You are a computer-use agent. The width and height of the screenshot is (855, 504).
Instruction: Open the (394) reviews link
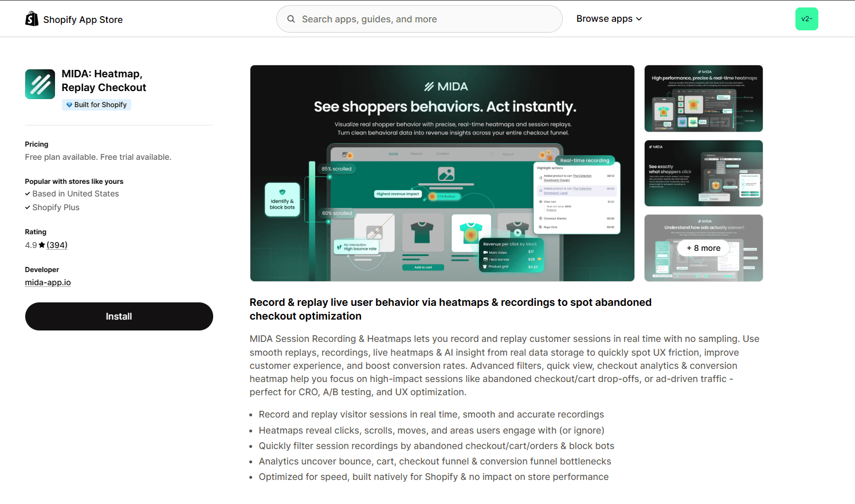57,245
